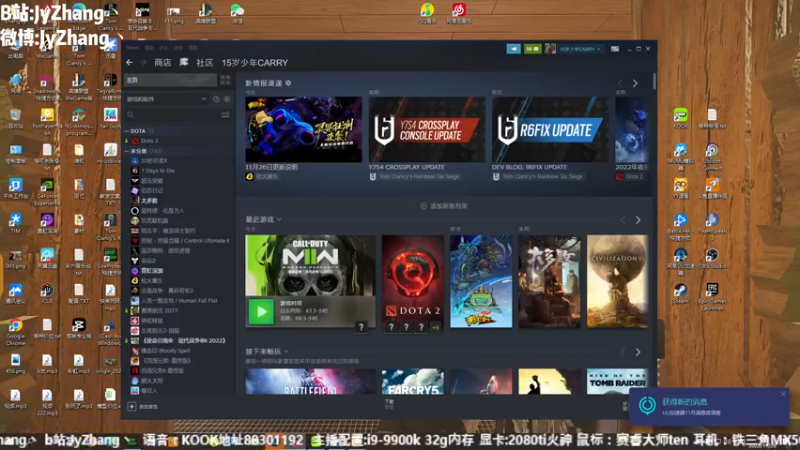Sort library by recent activity clock icon
This screenshot has width=800, height=450.
point(216,99)
